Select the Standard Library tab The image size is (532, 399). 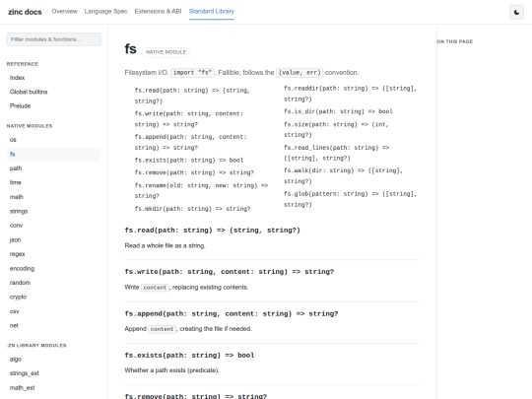point(212,11)
